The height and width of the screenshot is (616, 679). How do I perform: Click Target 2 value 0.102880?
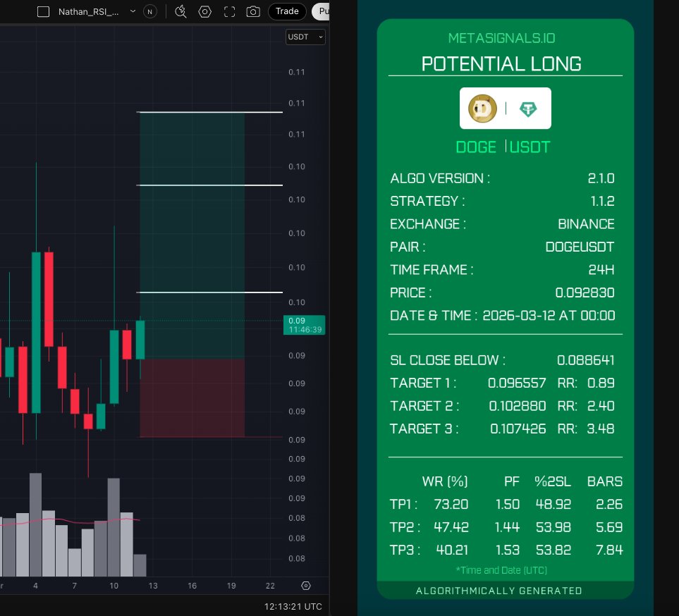coord(517,406)
